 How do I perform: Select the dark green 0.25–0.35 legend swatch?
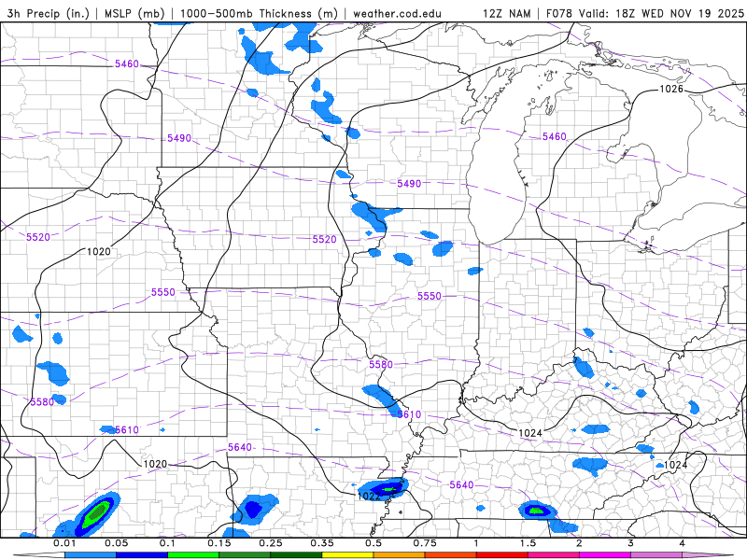(296, 555)
